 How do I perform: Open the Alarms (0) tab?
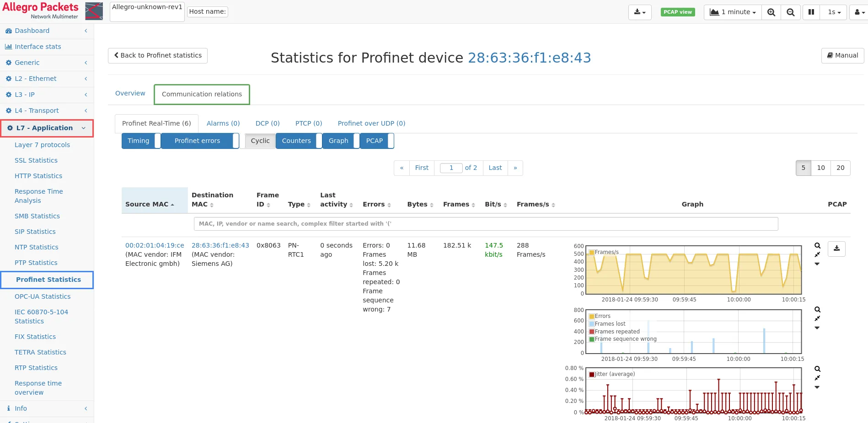pyautogui.click(x=223, y=123)
